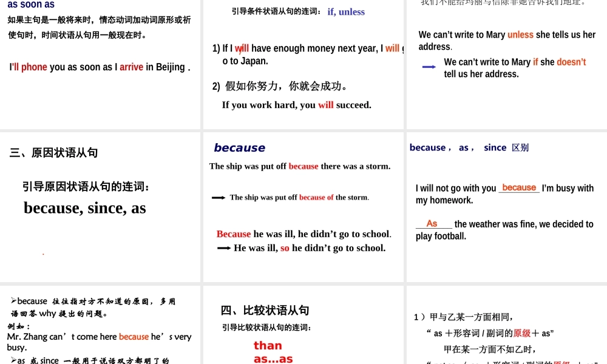Click the italic blue "because" slide title
Viewport: 607px width, 364px height.
coord(240,147)
